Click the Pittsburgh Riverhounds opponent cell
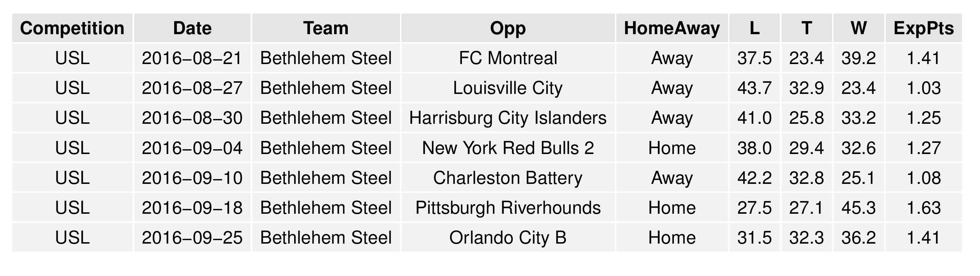The width and height of the screenshot is (980, 276). (508, 208)
